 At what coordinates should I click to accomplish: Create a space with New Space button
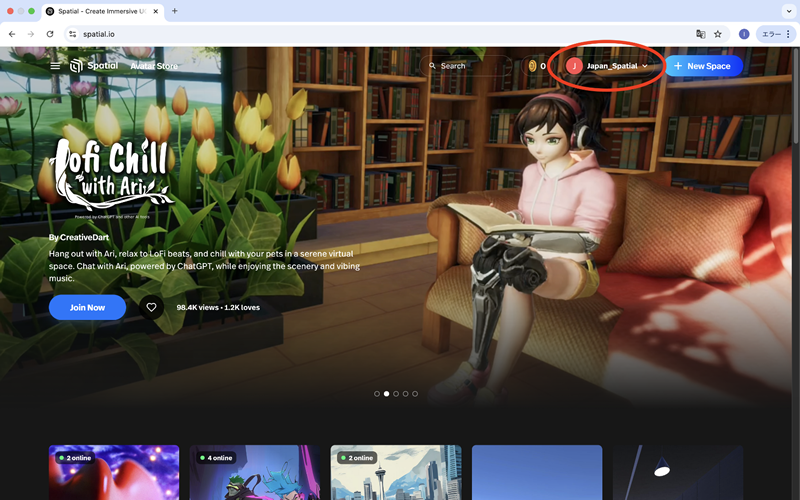(x=703, y=66)
